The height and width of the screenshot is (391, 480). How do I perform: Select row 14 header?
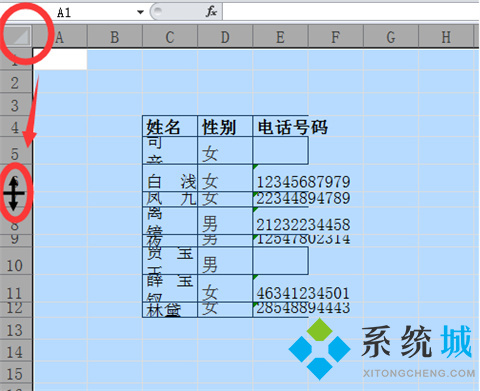(x=15, y=351)
